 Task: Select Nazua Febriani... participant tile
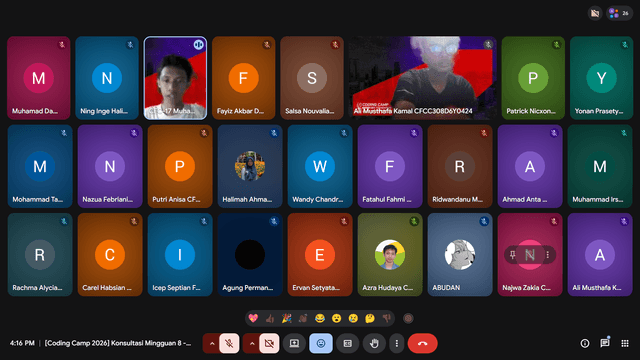click(110, 166)
